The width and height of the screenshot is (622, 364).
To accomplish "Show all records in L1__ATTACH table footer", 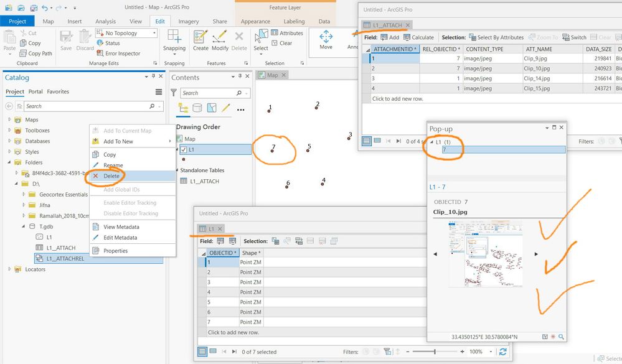I will point(367,141).
